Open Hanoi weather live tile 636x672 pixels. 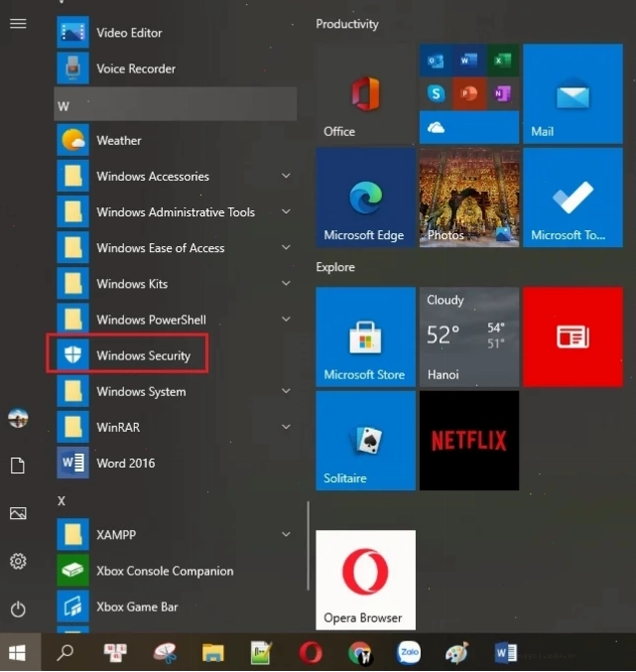coord(469,336)
